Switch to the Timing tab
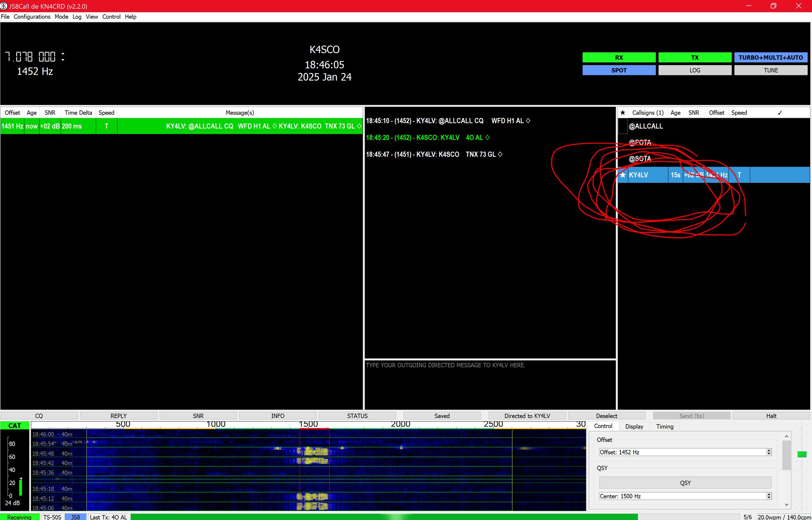 pyautogui.click(x=665, y=426)
